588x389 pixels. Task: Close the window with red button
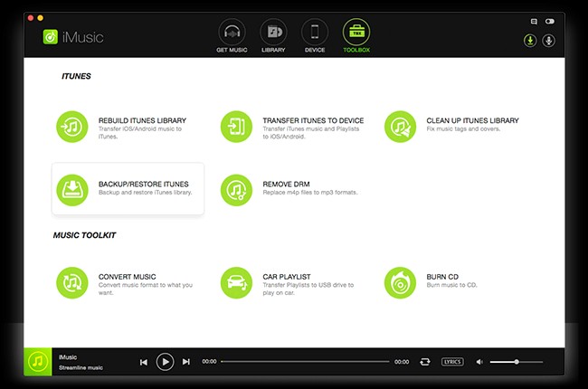coord(31,18)
